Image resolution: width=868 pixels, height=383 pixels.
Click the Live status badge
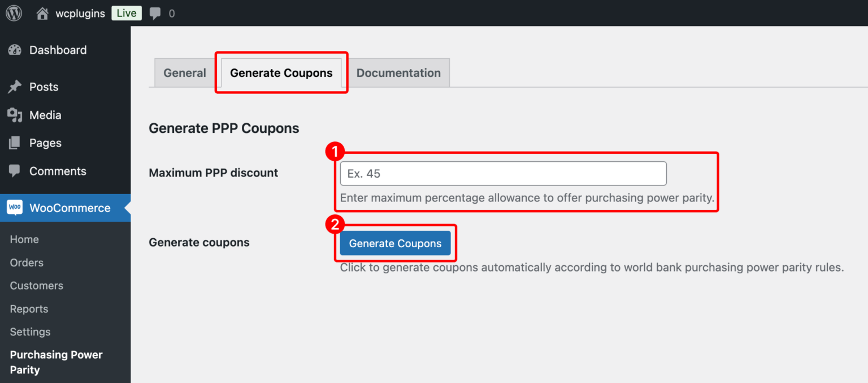click(126, 12)
